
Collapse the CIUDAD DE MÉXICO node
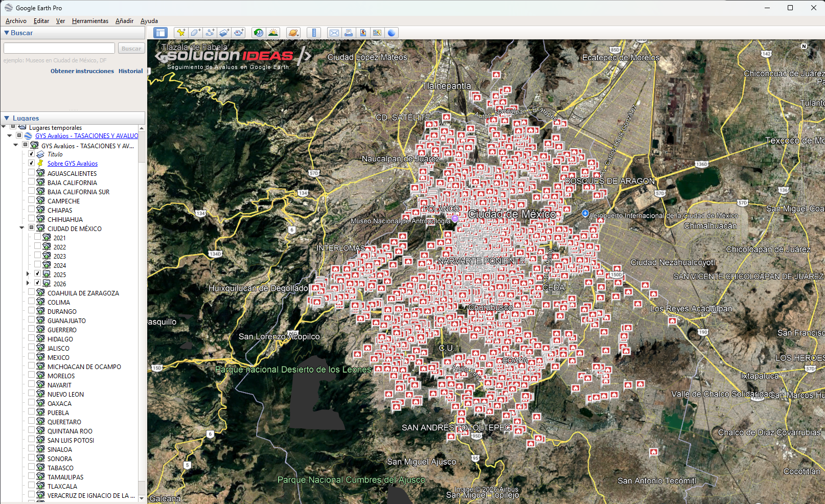[21, 228]
